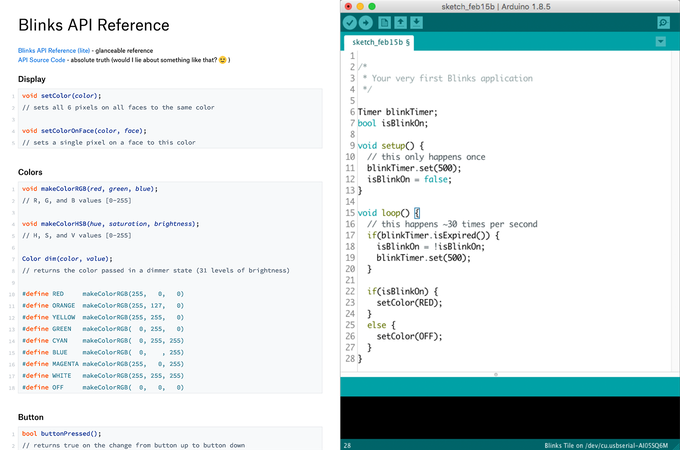680x450 pixels.
Task: Click the 'Colors' section heading
Action: [x=30, y=172]
